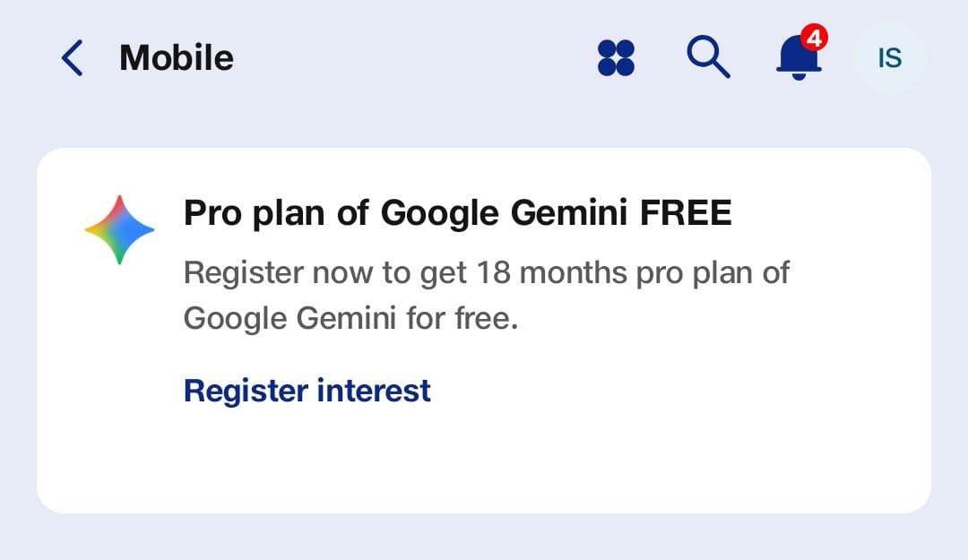Tap the Google Gemini sparkle icon
968x560 pixels.
(119, 228)
